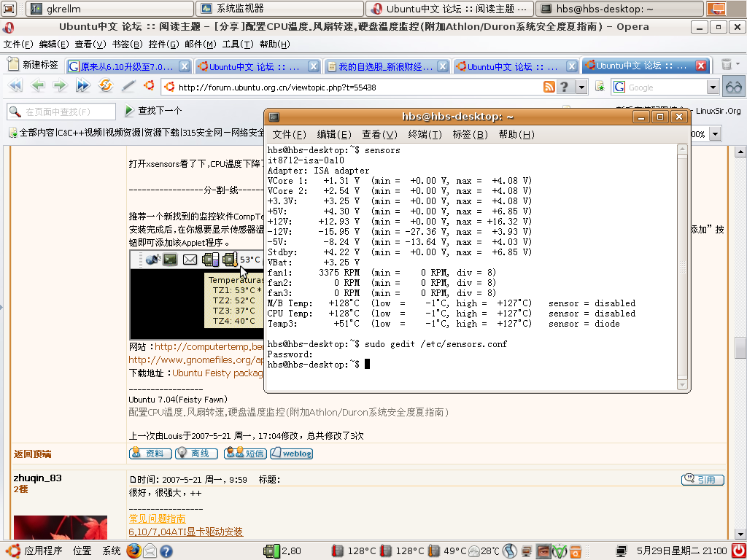The image size is (747, 560).
Task: Click the wand (password autofill) icon
Action: tap(128, 86)
